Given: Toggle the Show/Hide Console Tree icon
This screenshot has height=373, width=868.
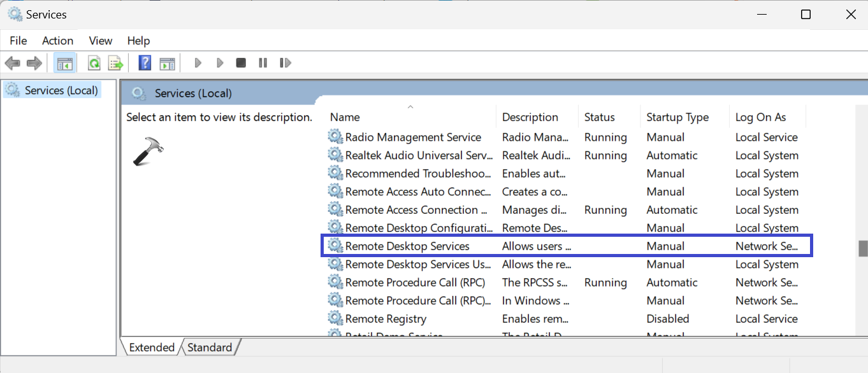Looking at the screenshot, I should (x=64, y=63).
